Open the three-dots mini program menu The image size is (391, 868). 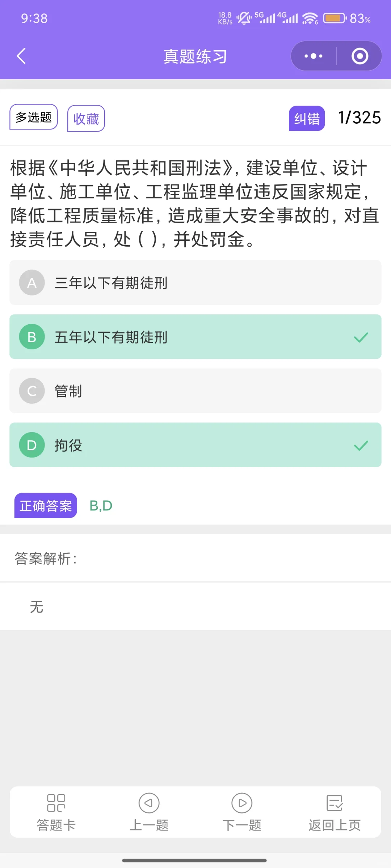coord(314,56)
